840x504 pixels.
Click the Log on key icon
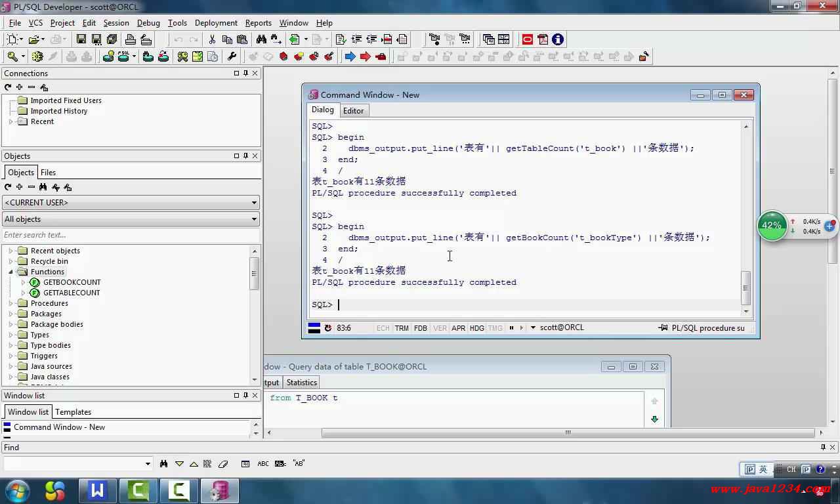(12, 56)
